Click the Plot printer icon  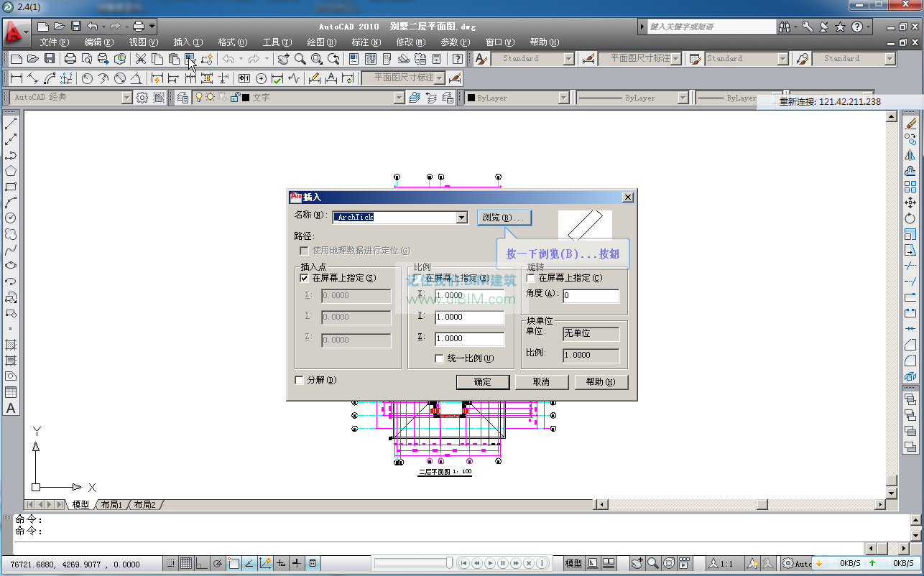(70, 59)
